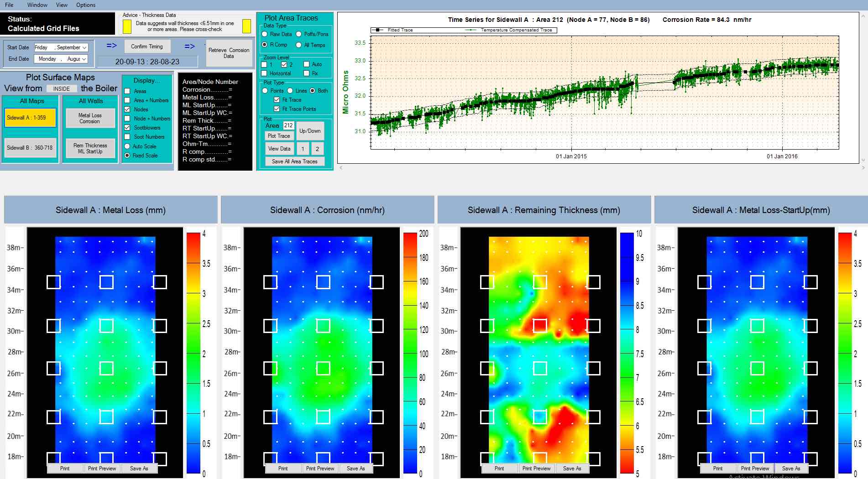Open the File menu
Image resolution: width=868 pixels, height=479 pixels.
click(x=9, y=5)
